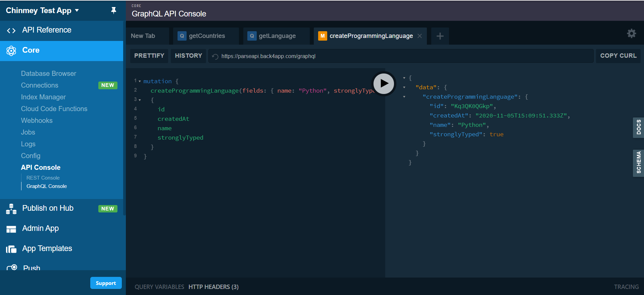Collapse the "data" object in response

(x=404, y=87)
